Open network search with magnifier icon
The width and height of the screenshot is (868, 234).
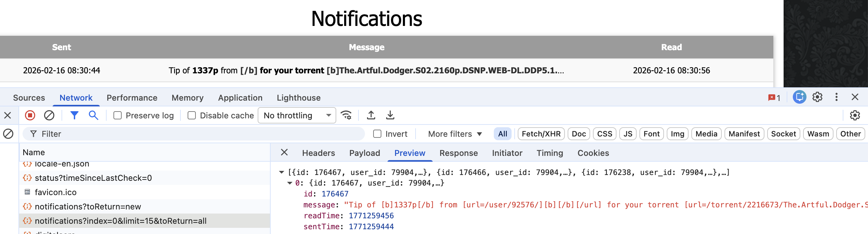coord(93,116)
